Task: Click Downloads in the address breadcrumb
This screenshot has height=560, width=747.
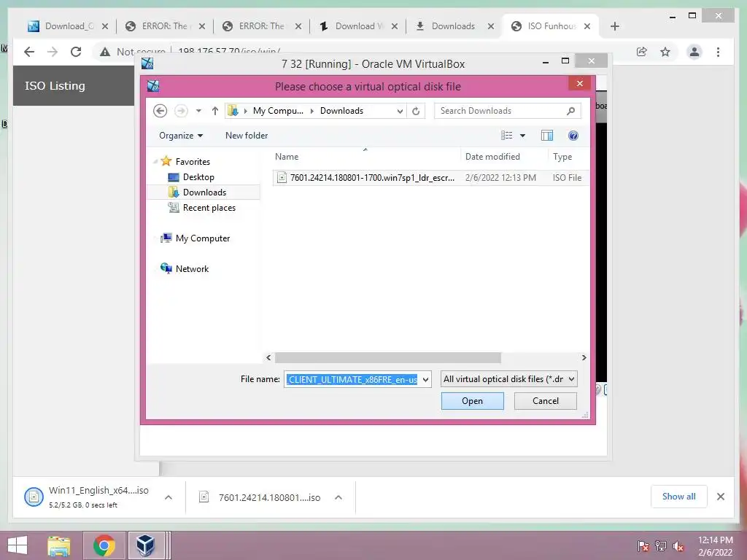Action: [341, 111]
